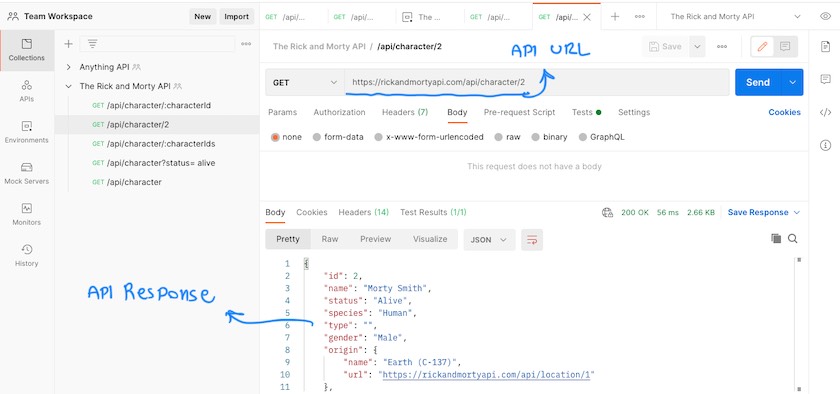The image size is (840, 394).
Task: Open the Save button dropdown arrow
Action: (x=697, y=47)
